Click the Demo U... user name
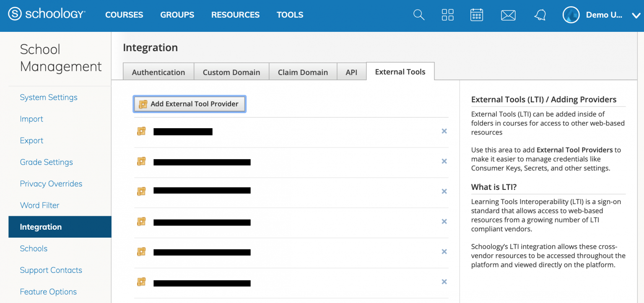Viewport: 644px width, 303px height. (x=604, y=15)
